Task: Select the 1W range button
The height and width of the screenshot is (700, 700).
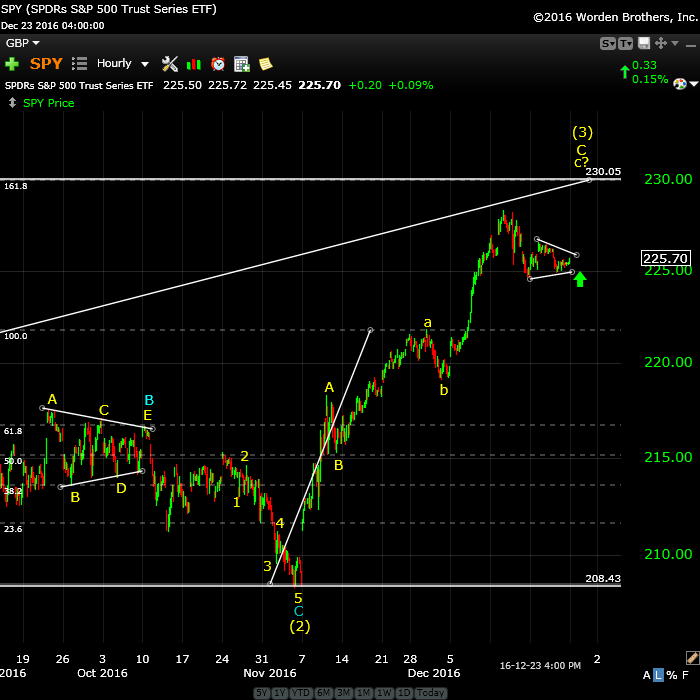Action: pos(384,692)
